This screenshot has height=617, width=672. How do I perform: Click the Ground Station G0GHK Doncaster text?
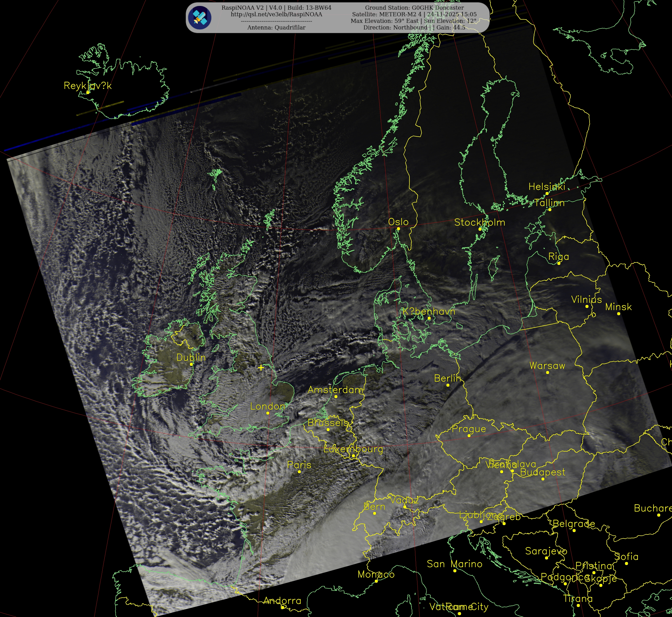coord(414,8)
